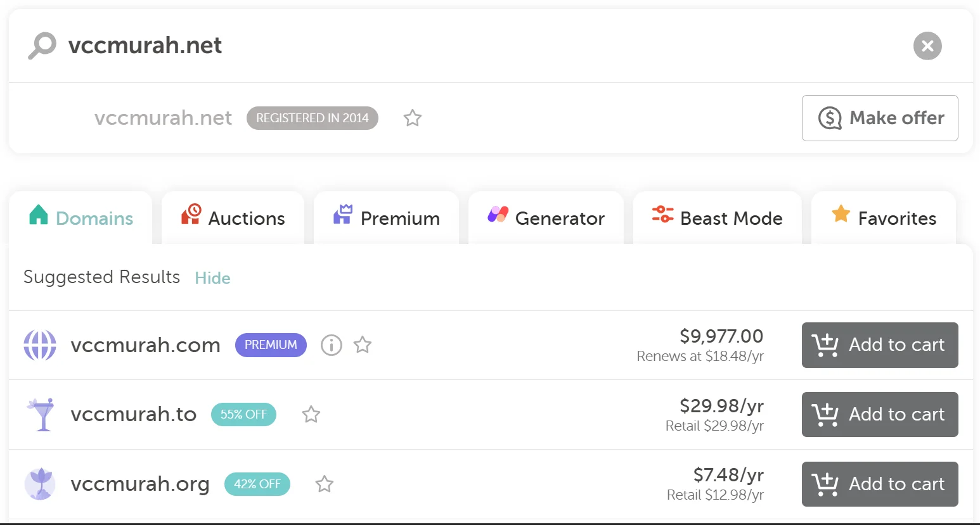This screenshot has height=525, width=980.
Task: Clear the search with the X button
Action: [x=927, y=46]
